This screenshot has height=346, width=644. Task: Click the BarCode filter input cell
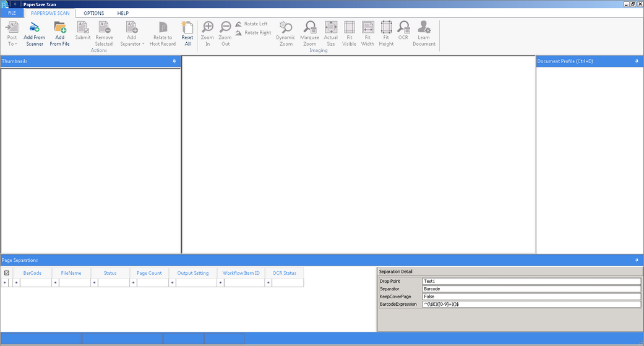[35, 283]
